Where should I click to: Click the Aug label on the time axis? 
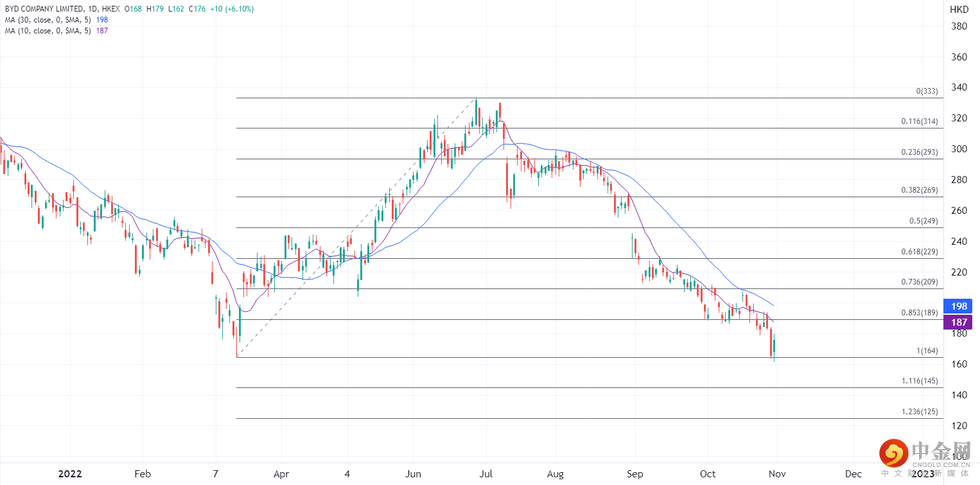tap(556, 474)
